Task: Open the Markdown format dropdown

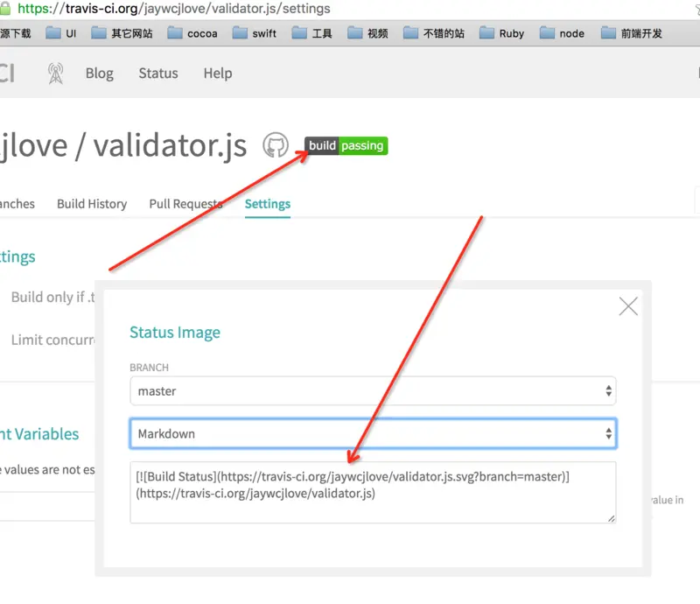Action: (373, 433)
